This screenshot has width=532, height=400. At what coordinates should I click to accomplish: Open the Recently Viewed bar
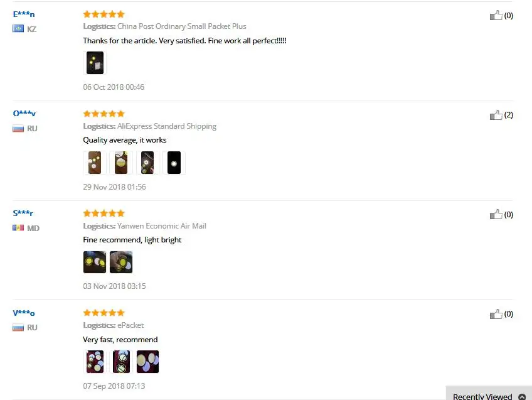coord(489,393)
